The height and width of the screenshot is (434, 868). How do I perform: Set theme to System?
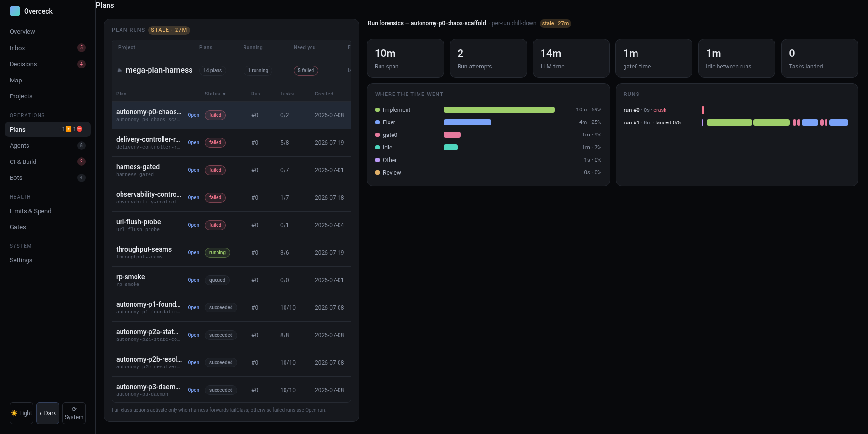[x=74, y=413]
